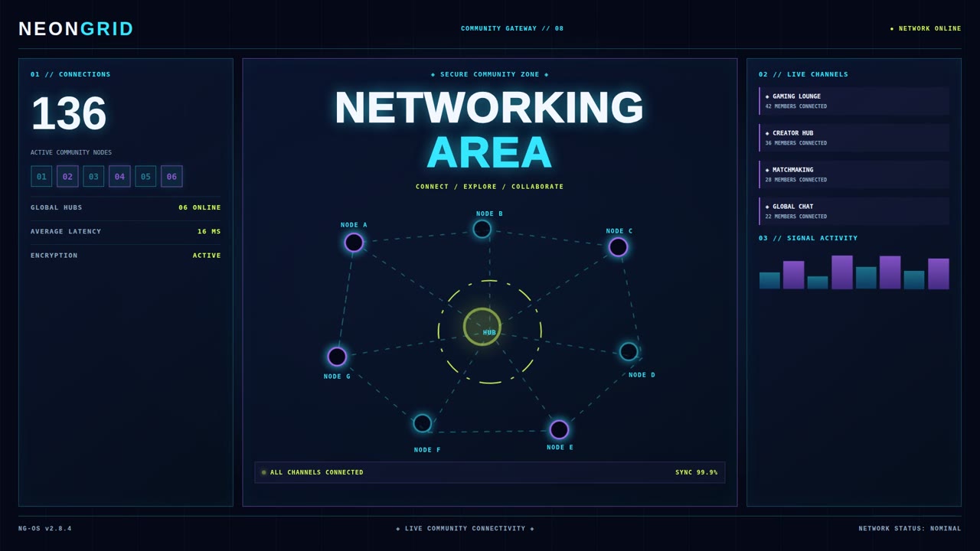Screen dimensions: 980x551
Task: Click the "COMMUNITY GATEWAY // 08" header text
Action: pos(512,28)
